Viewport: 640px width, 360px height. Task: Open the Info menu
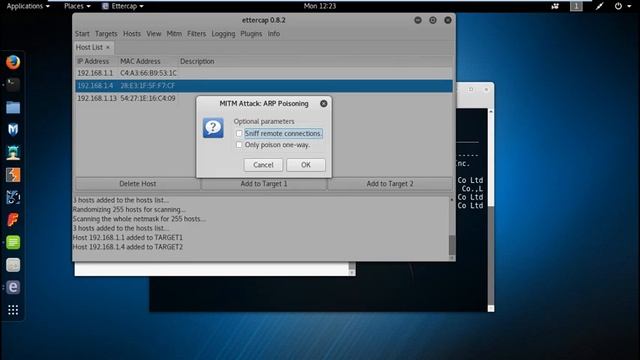click(x=274, y=34)
